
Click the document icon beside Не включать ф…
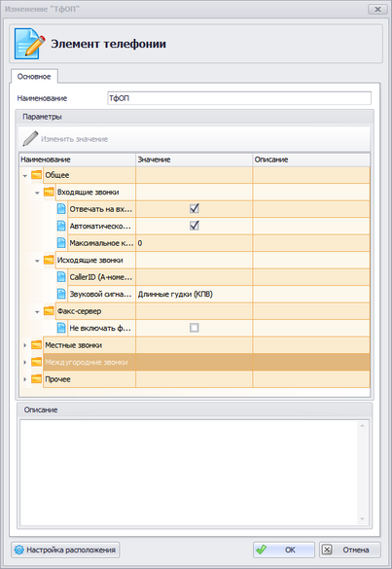(61, 328)
